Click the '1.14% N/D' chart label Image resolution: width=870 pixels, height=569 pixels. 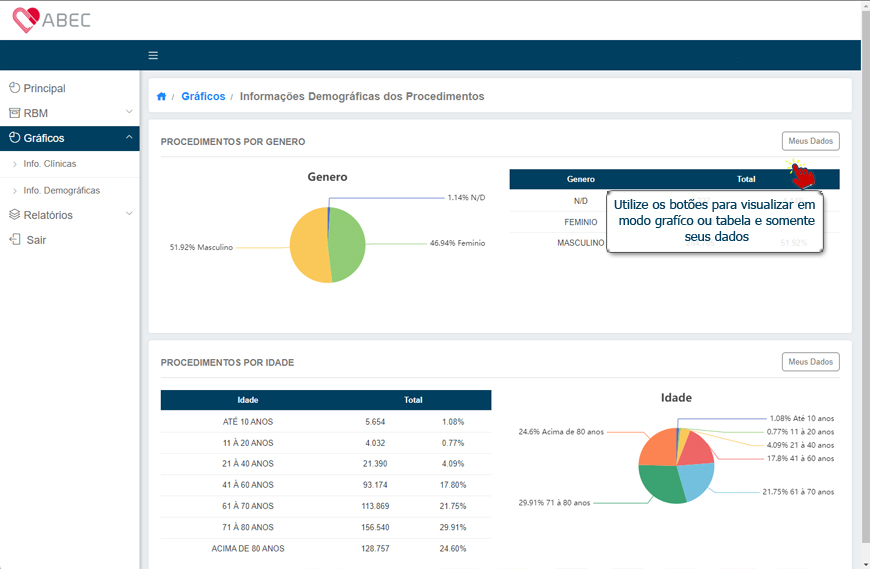(466, 197)
